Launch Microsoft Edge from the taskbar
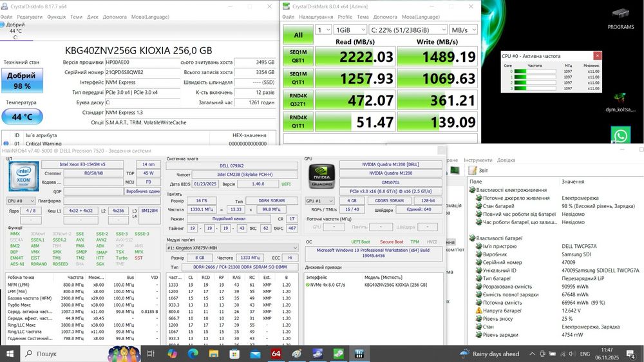The image size is (644, 362). (193, 354)
